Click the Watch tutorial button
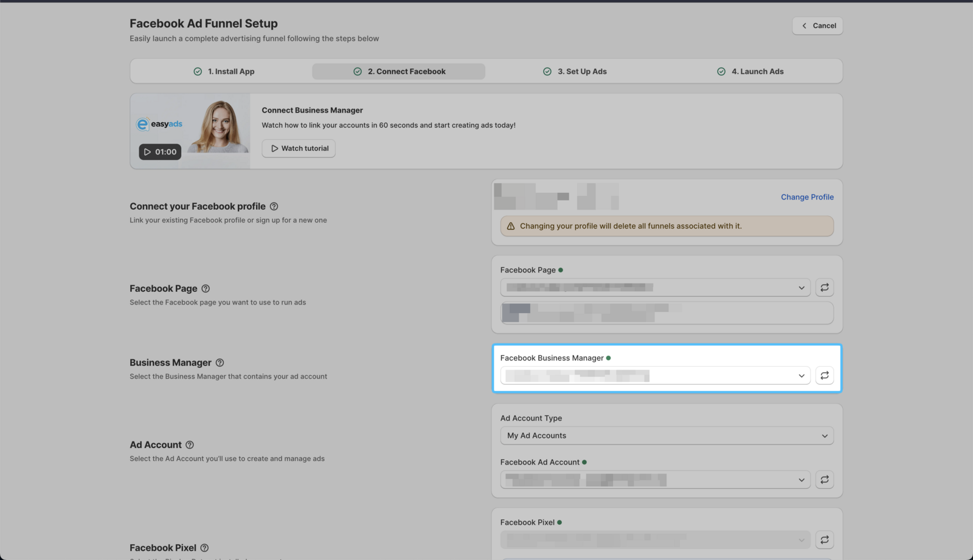Image resolution: width=973 pixels, height=560 pixels. (299, 148)
